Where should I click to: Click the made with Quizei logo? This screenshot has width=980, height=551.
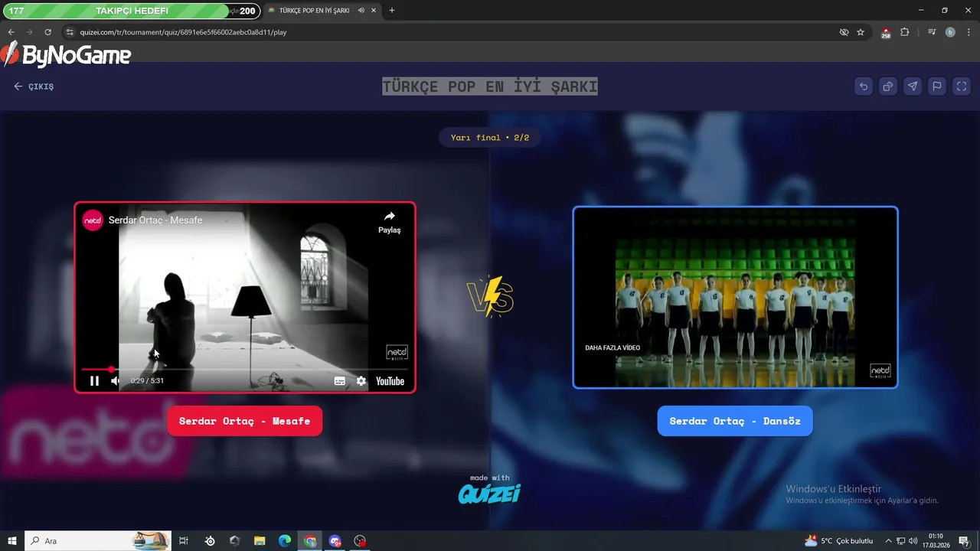coord(490,490)
